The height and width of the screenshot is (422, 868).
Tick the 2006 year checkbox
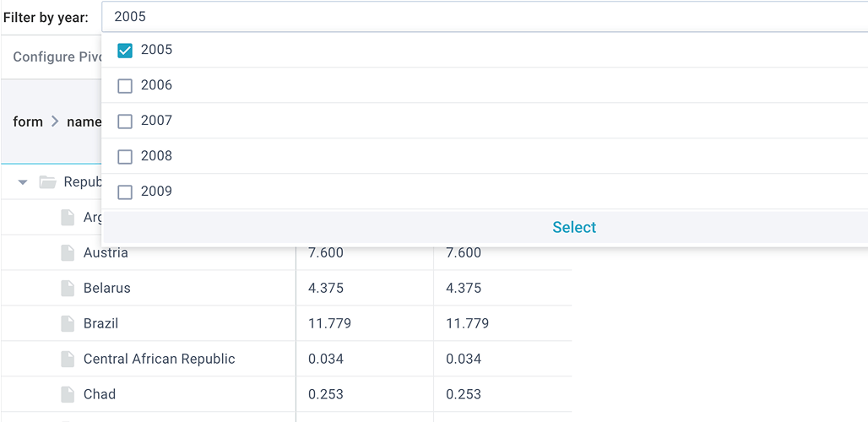[x=125, y=86]
